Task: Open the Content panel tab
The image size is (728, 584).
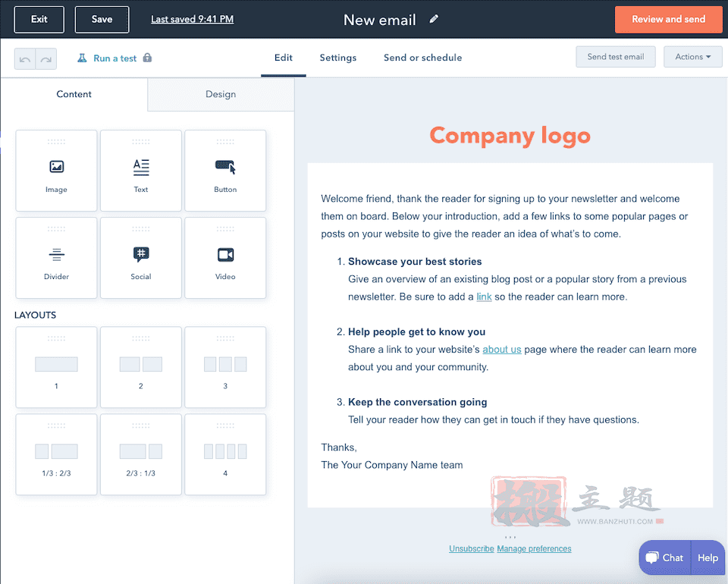Action: 74,94
